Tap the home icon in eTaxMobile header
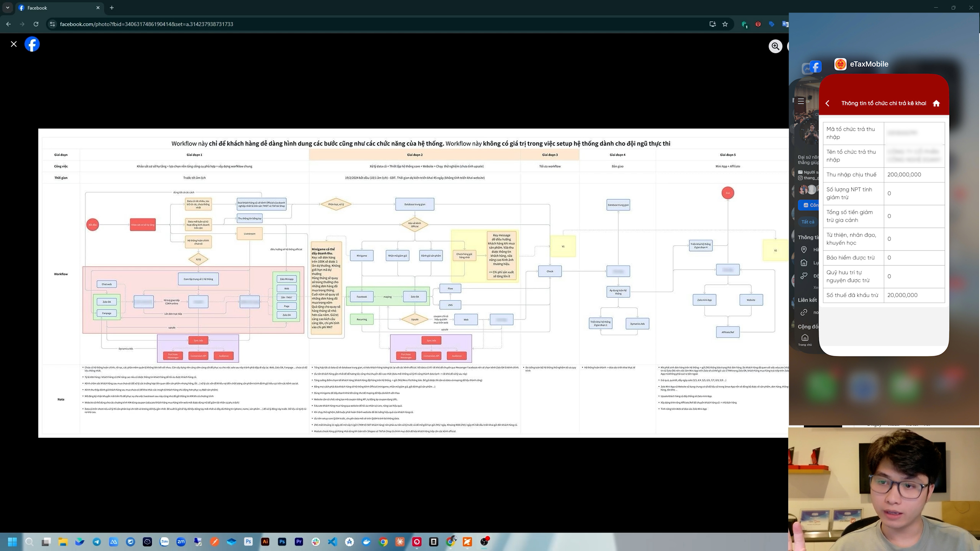The image size is (980, 551). point(936,103)
